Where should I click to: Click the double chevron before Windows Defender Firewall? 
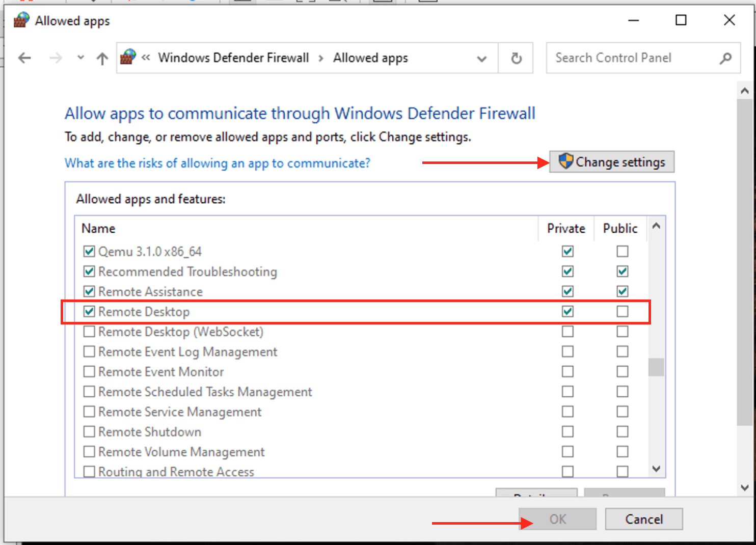click(146, 58)
